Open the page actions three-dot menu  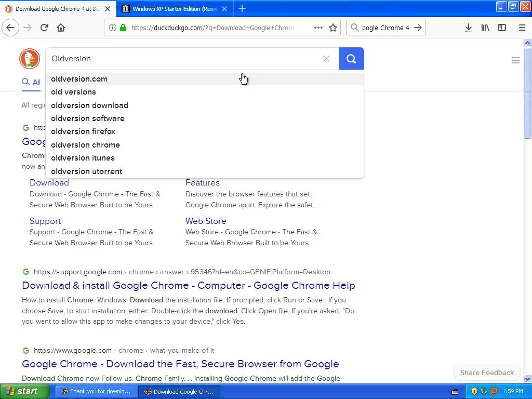[x=318, y=28]
